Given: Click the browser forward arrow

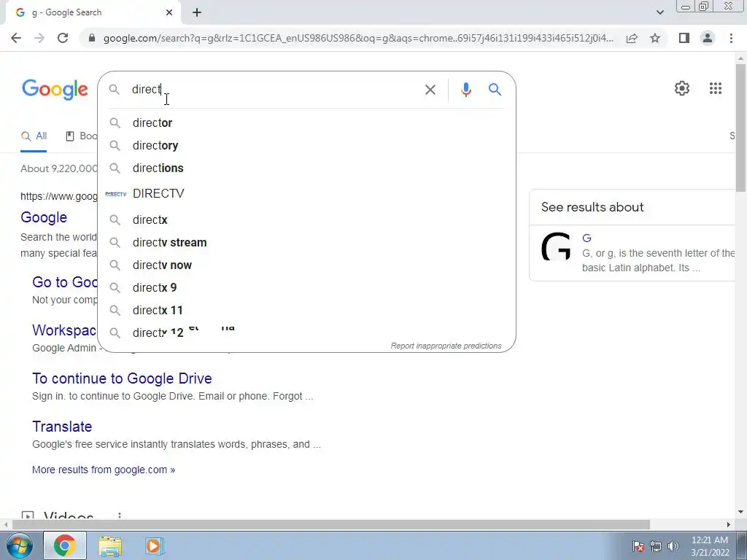Looking at the screenshot, I should [x=39, y=38].
